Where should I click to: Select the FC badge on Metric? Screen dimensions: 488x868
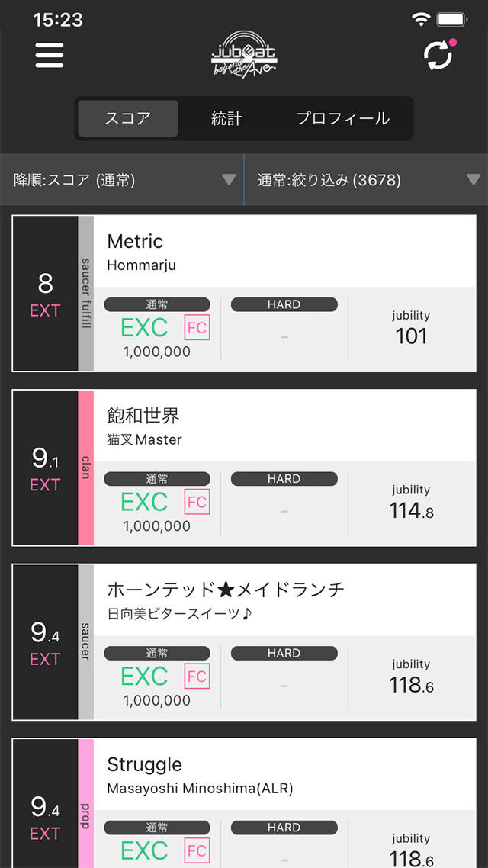tap(197, 328)
